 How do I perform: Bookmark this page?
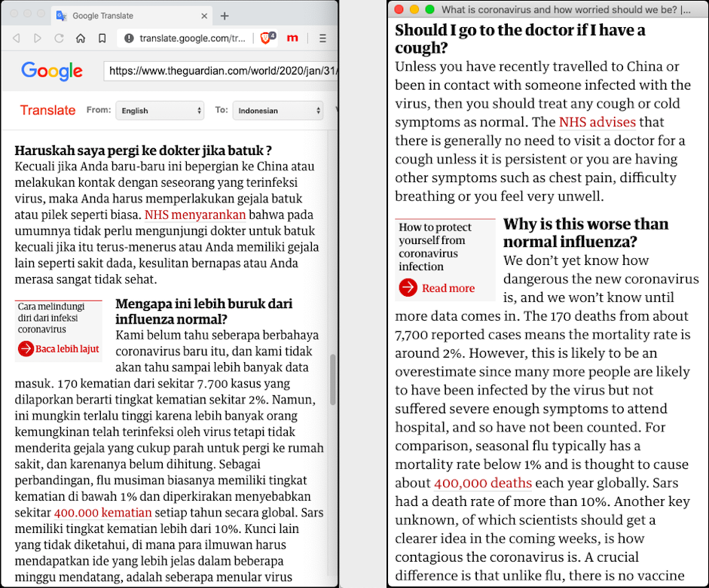(x=102, y=38)
